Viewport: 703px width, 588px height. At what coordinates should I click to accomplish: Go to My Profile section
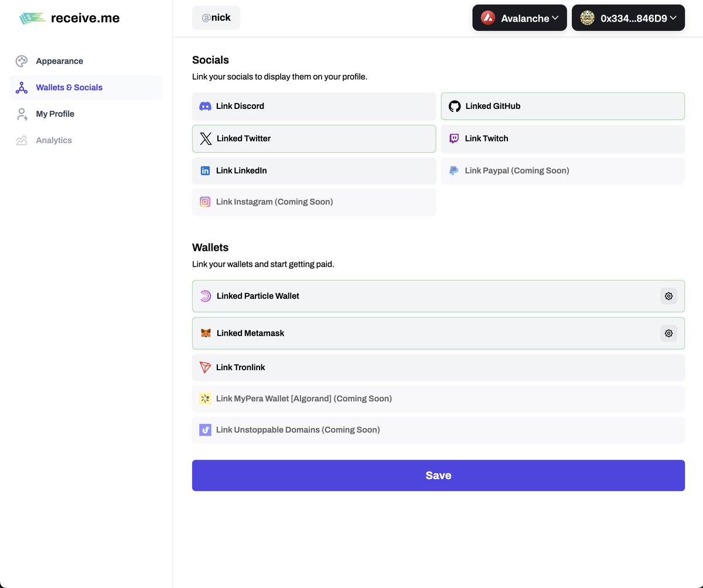86,114
